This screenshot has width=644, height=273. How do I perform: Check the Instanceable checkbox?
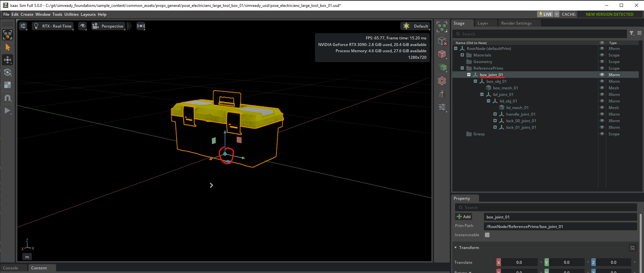coord(487,235)
